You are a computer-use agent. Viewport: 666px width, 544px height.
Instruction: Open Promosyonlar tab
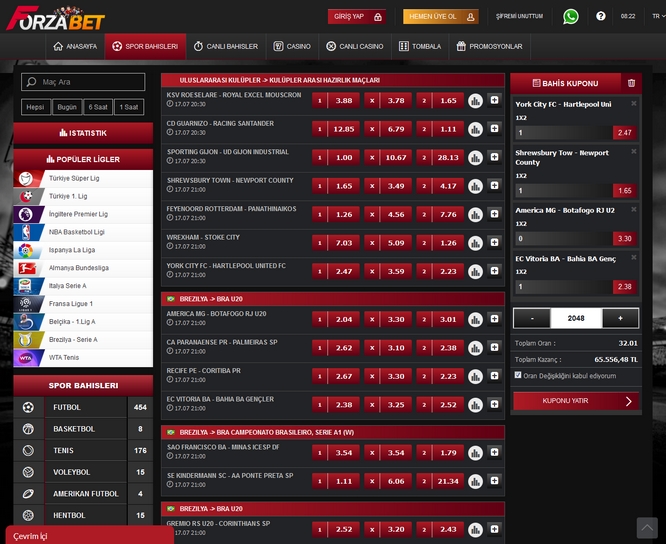[x=489, y=46]
